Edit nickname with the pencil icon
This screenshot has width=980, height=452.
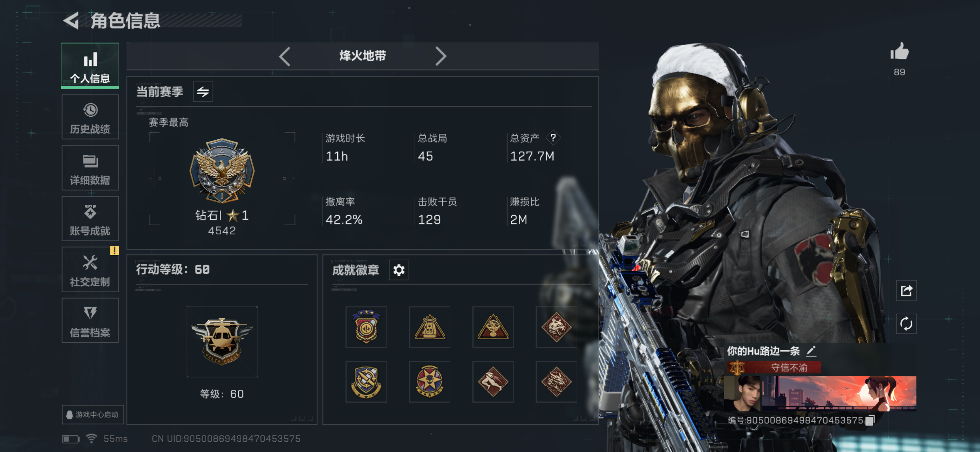tap(811, 351)
